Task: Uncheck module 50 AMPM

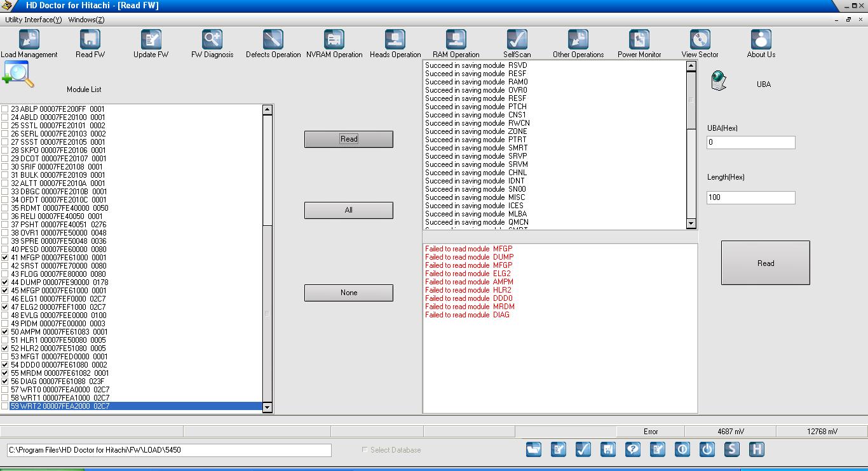Action: click(5, 332)
